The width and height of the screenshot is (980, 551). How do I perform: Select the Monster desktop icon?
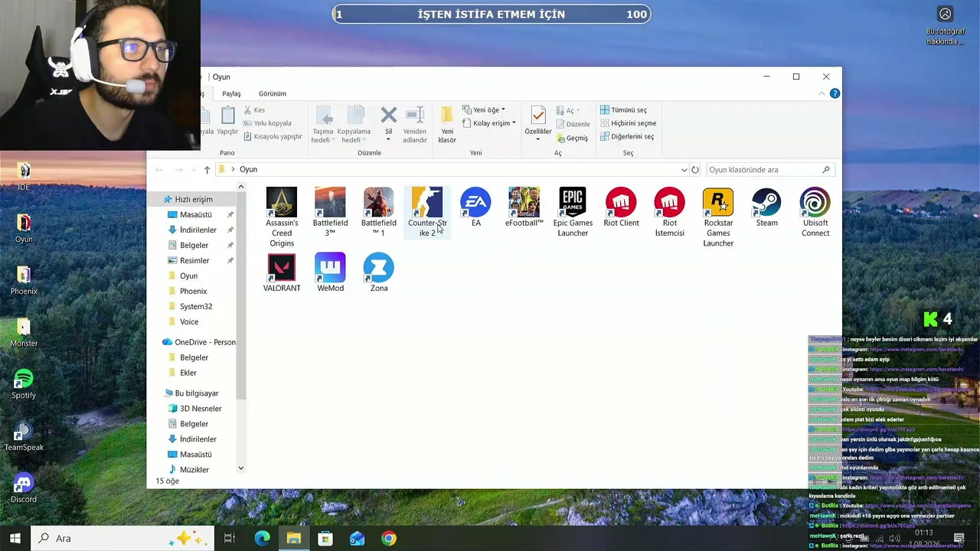[x=24, y=332]
